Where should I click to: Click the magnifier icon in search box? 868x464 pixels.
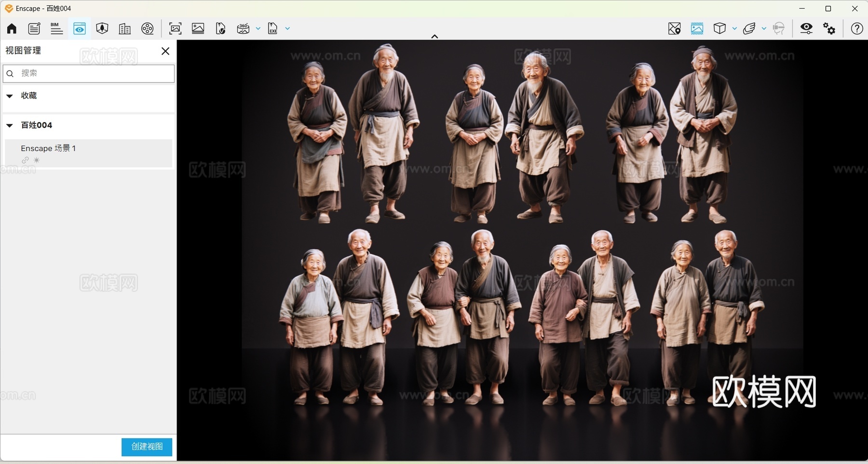pyautogui.click(x=10, y=74)
